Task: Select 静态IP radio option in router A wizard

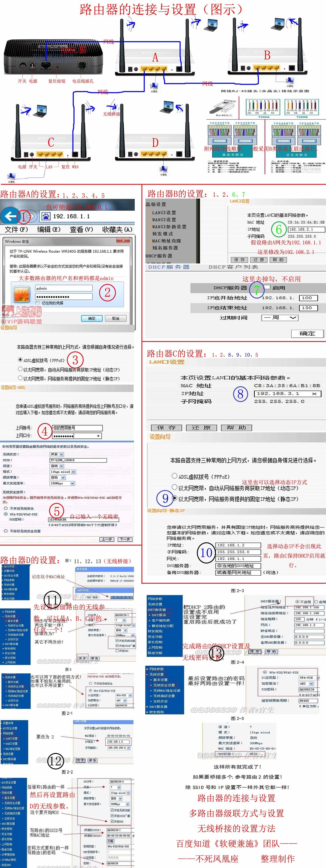Action: 20,378
